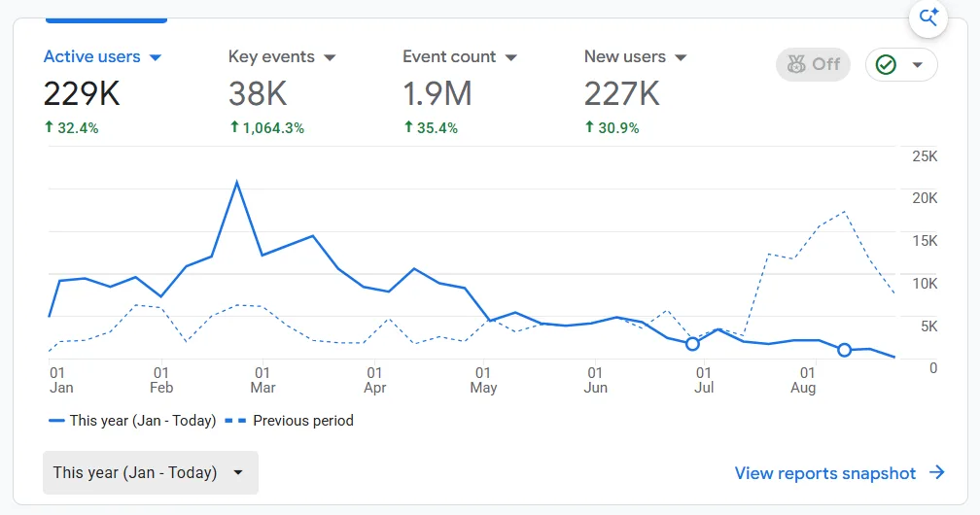This screenshot has height=515, width=980.
Task: Click the 20K y-axis label
Action: pyautogui.click(x=925, y=198)
